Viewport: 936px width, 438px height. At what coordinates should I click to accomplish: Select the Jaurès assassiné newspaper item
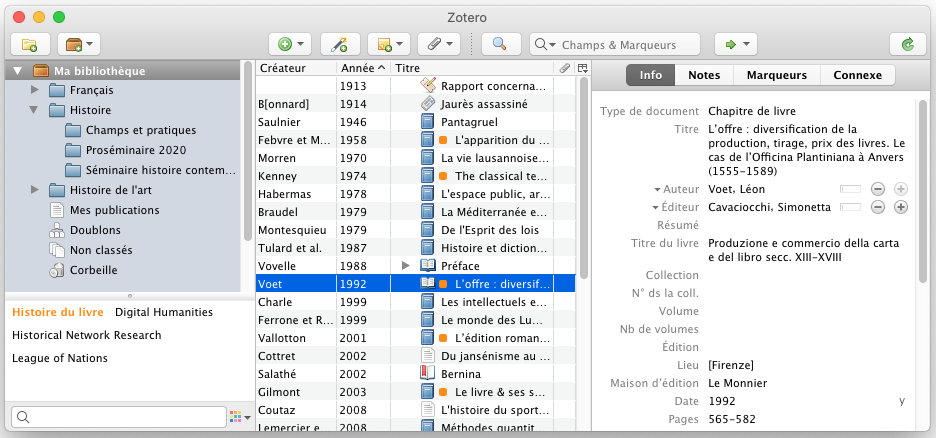point(415,104)
